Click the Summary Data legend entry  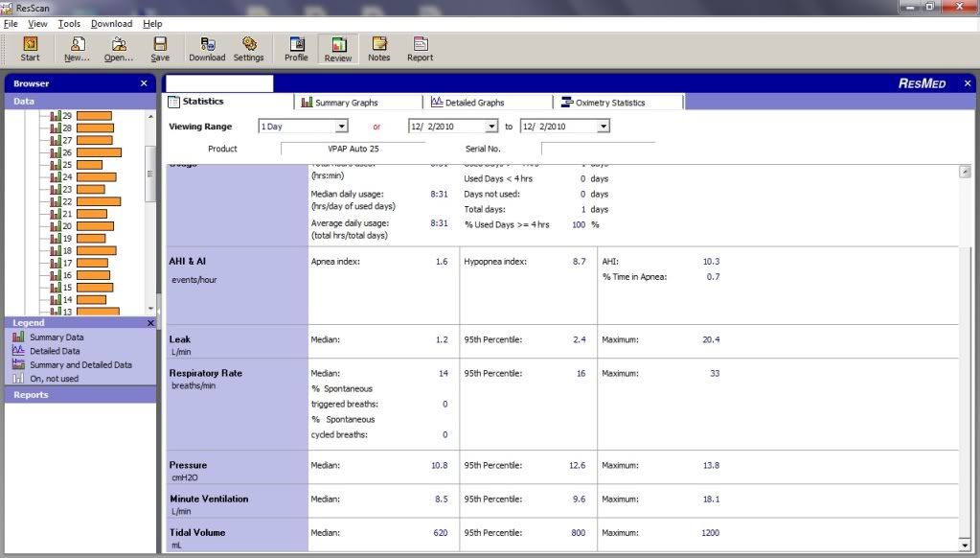(x=48, y=337)
